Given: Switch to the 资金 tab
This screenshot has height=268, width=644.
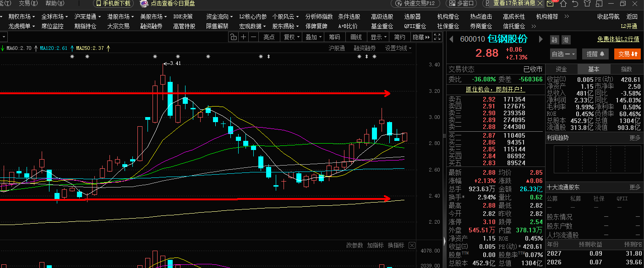Looking at the screenshot, I should pos(561,70).
